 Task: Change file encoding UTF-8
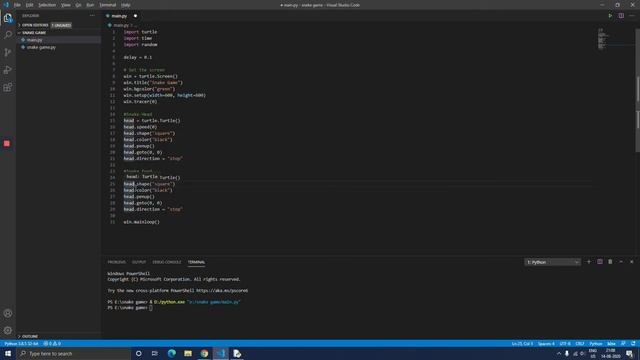pos(565,344)
